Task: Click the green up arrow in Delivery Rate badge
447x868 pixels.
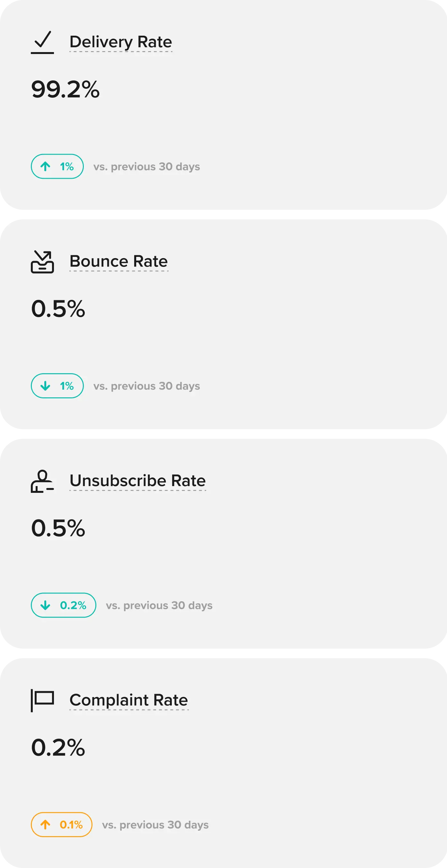Action: pyautogui.click(x=46, y=166)
